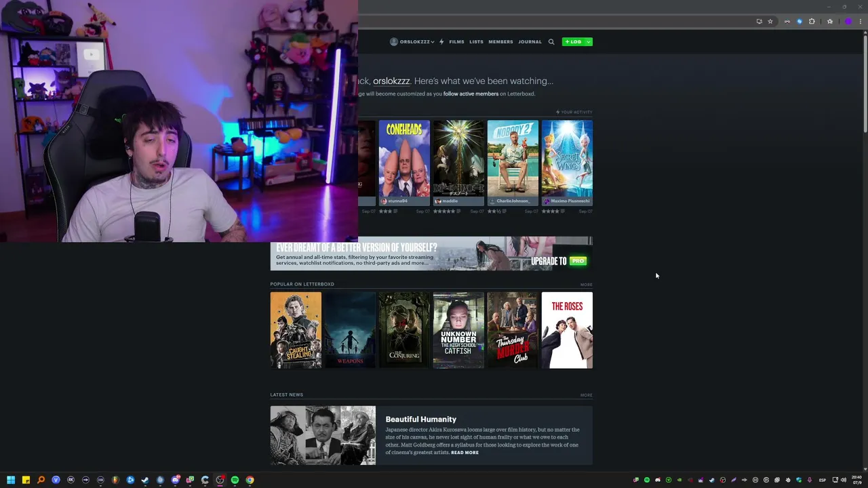The image size is (868, 488).
Task: Open Unknown Number: The High School Catfish poster
Action: click(458, 330)
